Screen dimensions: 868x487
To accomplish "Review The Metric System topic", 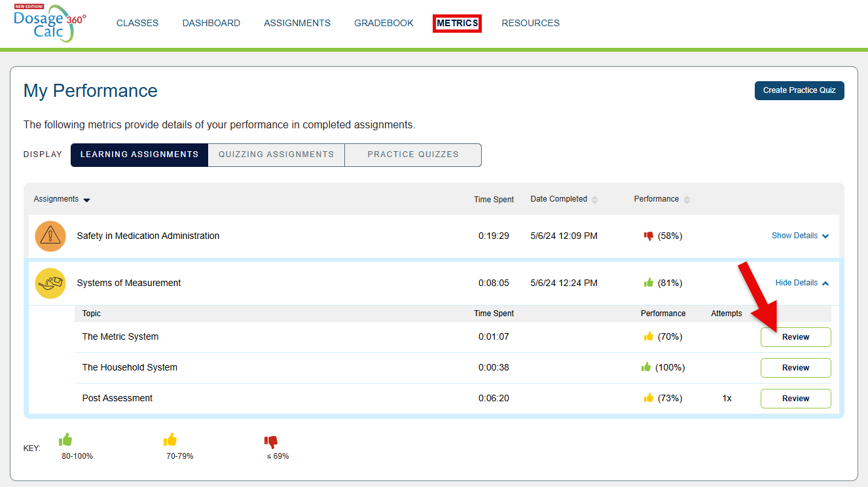I will [795, 337].
